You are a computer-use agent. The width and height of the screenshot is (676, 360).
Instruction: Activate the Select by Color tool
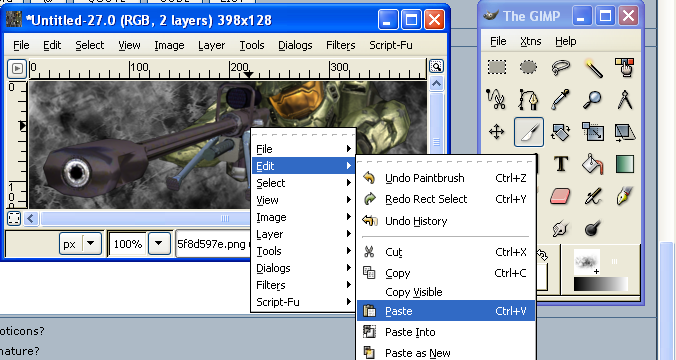(625, 67)
